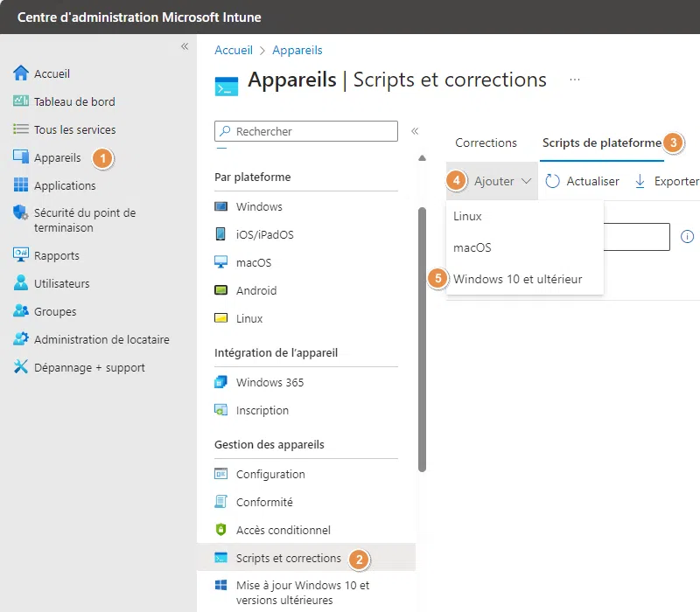Click the Accueil breadcrumb link
The width and height of the screenshot is (700, 612).
(233, 51)
